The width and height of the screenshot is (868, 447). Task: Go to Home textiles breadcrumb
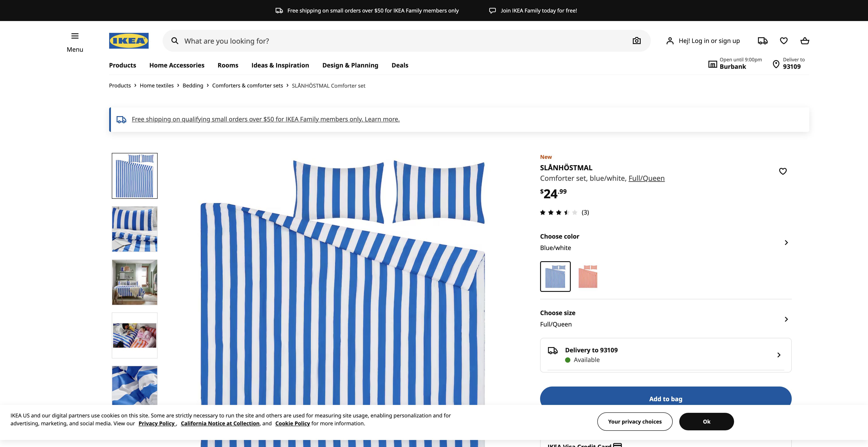point(157,85)
